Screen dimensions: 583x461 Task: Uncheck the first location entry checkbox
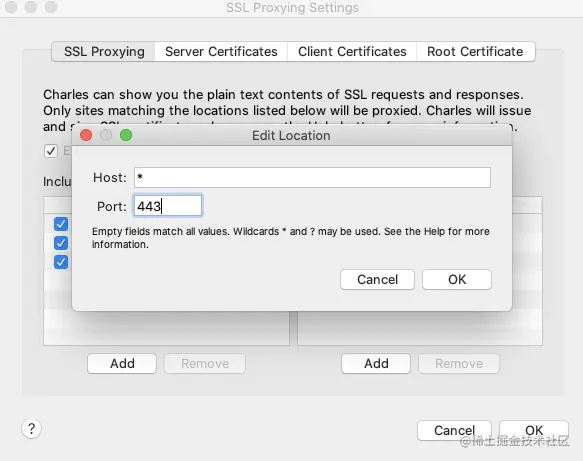tap(61, 224)
